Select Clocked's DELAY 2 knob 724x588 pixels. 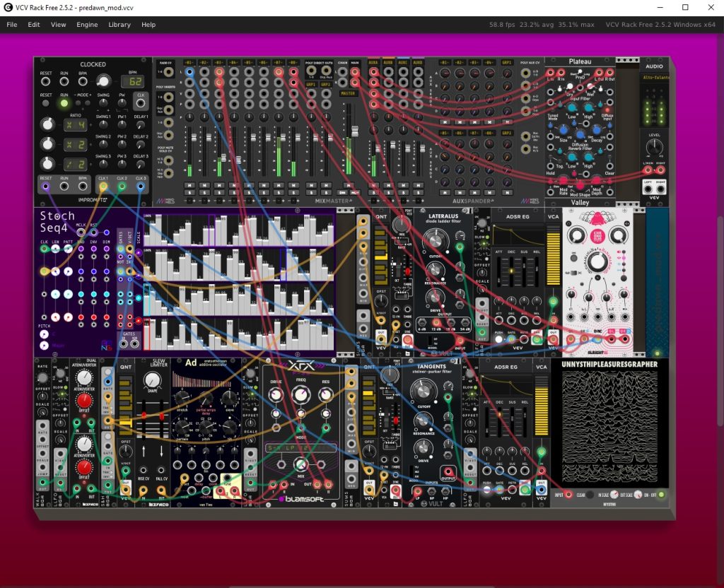pyautogui.click(x=141, y=144)
